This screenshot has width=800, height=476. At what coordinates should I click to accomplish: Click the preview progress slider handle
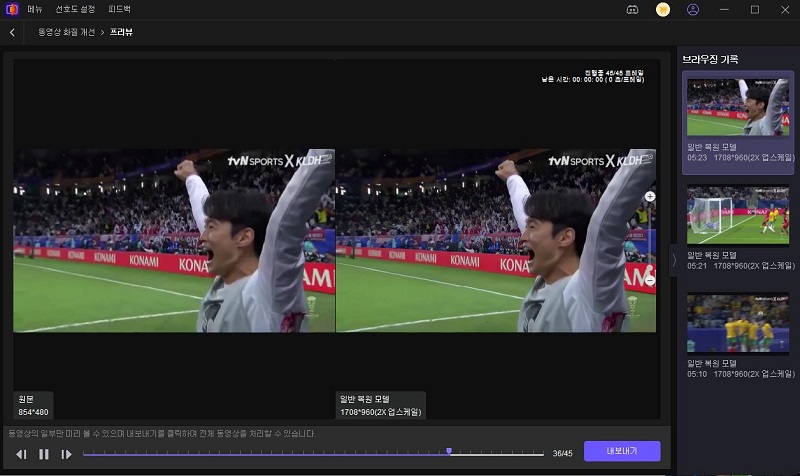point(449,452)
